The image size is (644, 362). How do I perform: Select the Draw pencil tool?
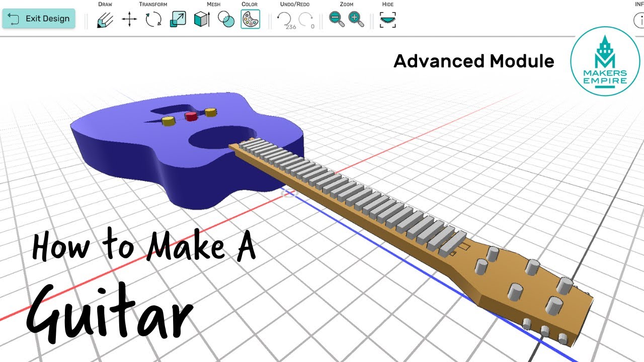[x=105, y=20]
